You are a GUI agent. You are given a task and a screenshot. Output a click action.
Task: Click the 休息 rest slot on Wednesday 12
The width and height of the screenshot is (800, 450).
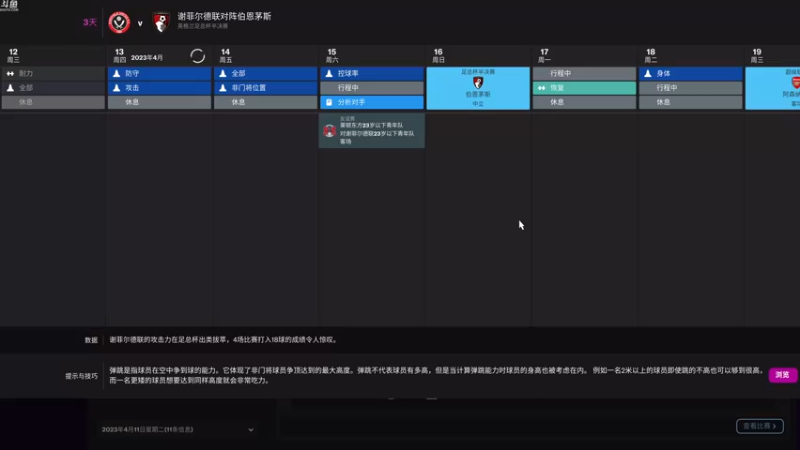point(53,102)
